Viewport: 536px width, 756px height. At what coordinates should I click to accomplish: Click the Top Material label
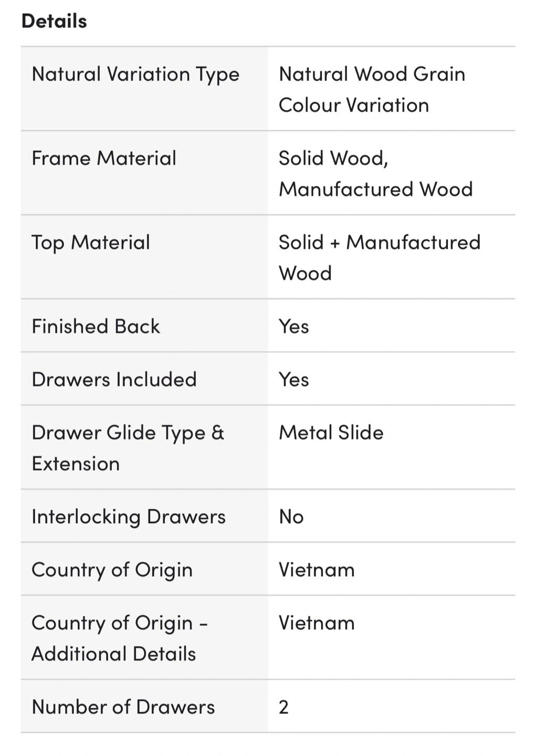[x=91, y=243]
